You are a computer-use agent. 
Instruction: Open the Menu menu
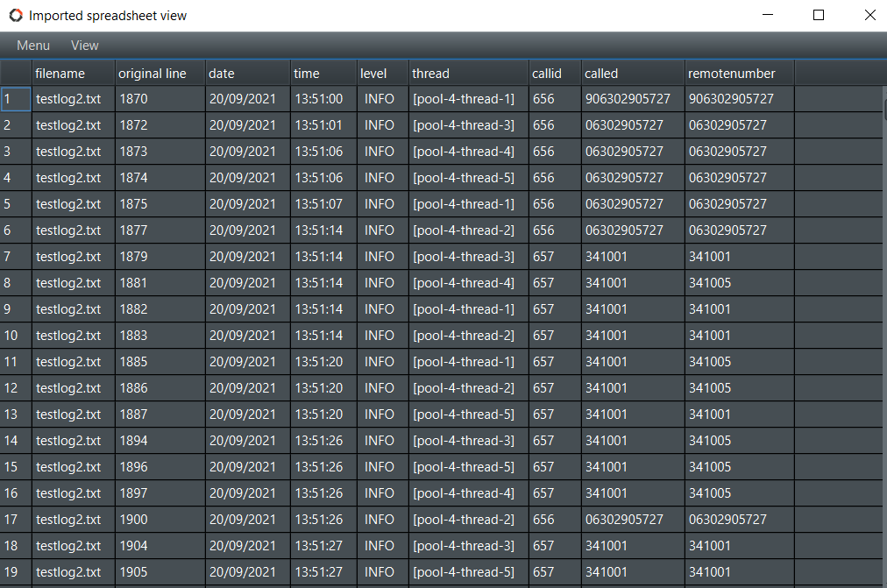[x=33, y=46]
